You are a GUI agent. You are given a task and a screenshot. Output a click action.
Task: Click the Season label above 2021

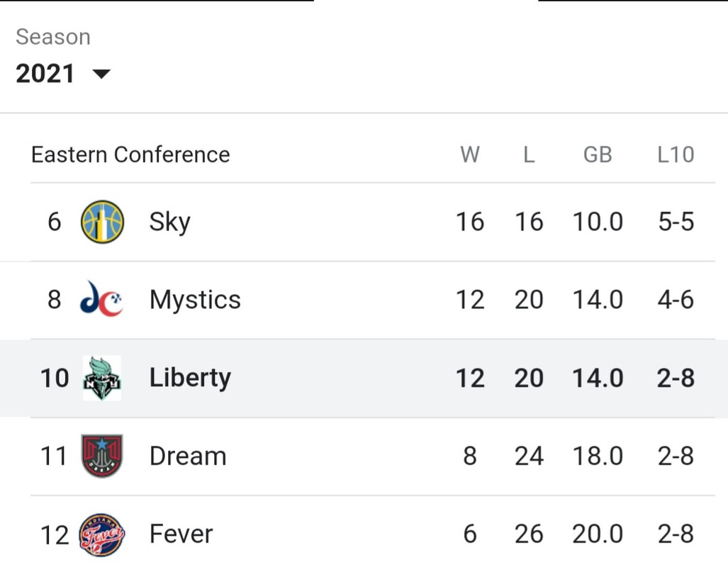pos(53,37)
